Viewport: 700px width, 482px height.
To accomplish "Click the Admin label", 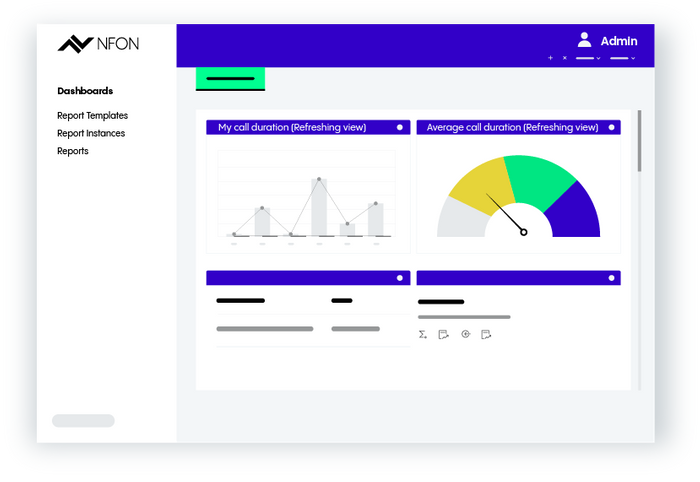I will tap(619, 41).
